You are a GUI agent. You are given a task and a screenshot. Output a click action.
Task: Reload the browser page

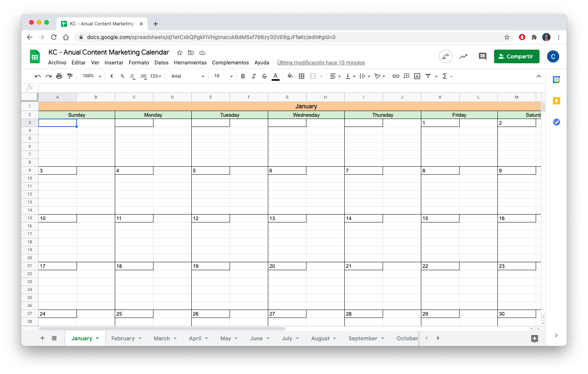pos(54,37)
